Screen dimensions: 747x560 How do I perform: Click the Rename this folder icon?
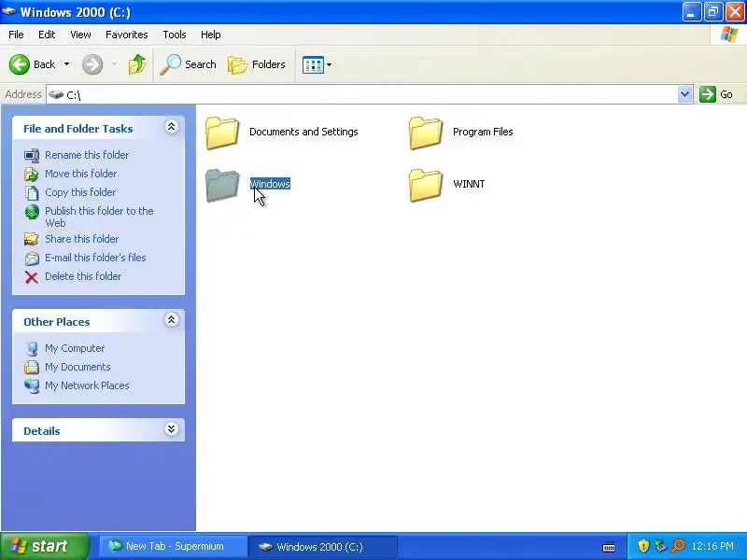pos(32,155)
